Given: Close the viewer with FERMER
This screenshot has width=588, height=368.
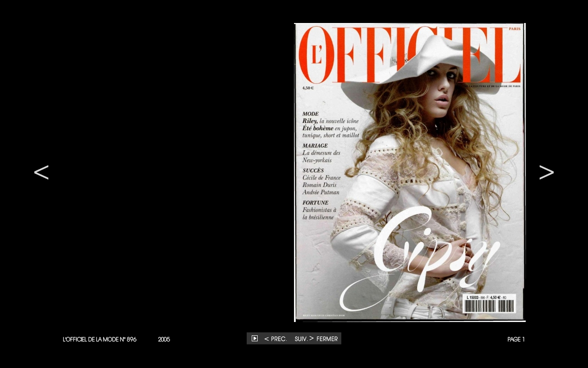Looking at the screenshot, I should tap(327, 339).
